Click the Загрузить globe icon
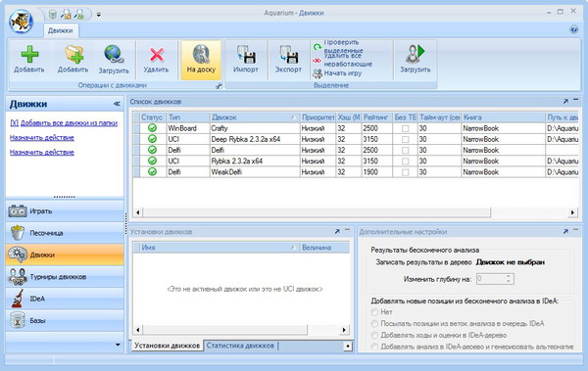 [114, 55]
